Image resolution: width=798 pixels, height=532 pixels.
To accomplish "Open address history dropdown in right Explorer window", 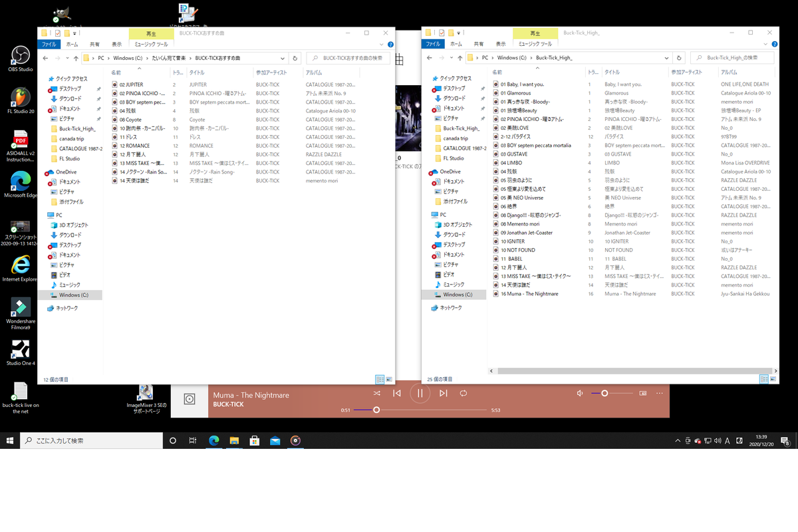I will pyautogui.click(x=667, y=58).
